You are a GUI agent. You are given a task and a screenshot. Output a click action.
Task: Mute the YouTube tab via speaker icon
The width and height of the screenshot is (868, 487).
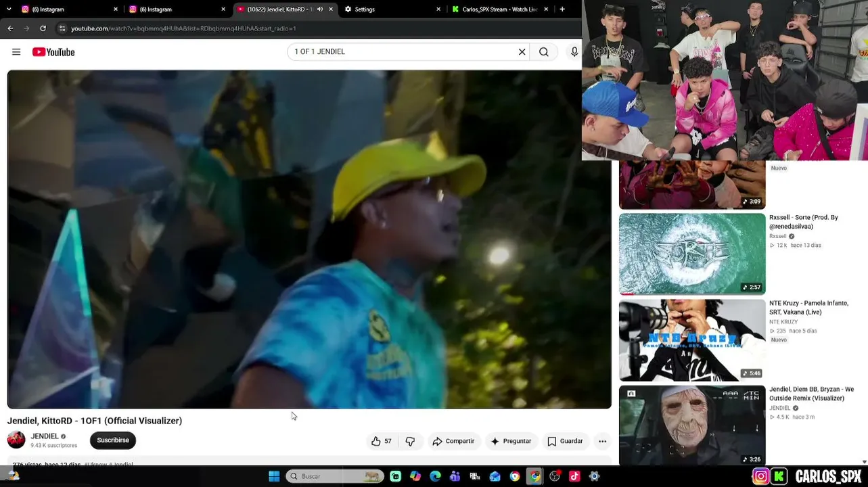click(x=319, y=9)
